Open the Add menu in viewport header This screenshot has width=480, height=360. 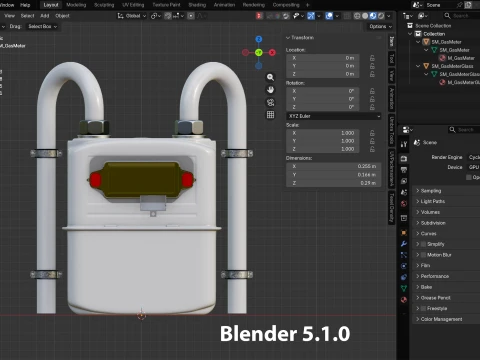[x=45, y=16]
